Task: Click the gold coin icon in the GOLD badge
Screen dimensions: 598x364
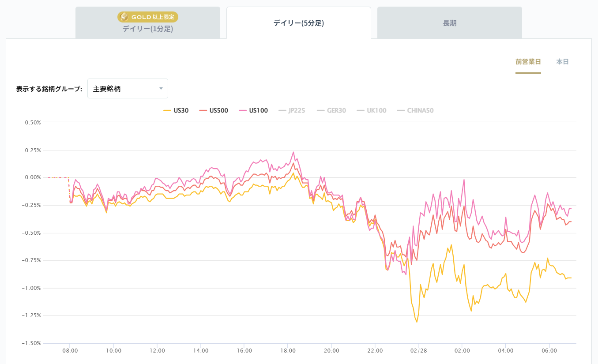Action: click(124, 17)
